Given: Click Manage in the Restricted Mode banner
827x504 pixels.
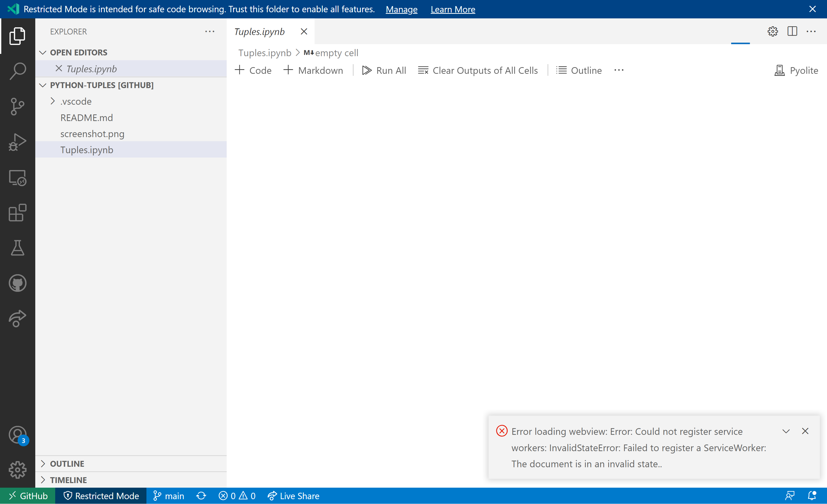Looking at the screenshot, I should (x=401, y=9).
